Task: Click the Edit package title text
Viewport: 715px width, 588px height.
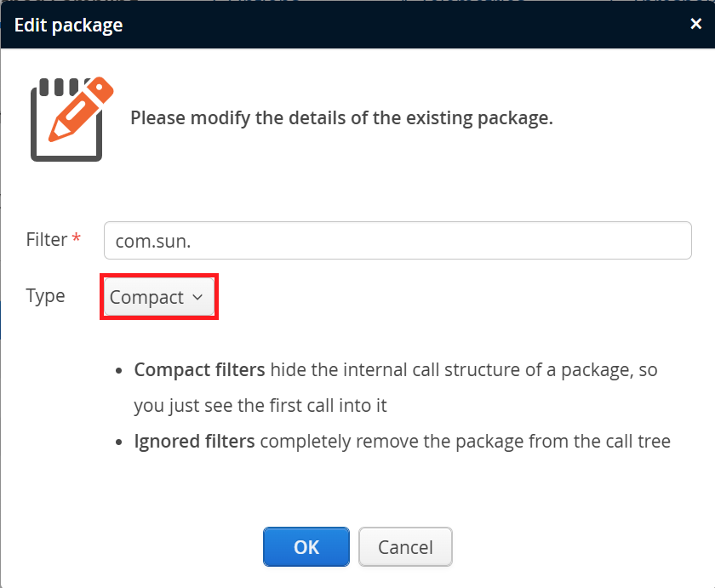Action: click(68, 26)
